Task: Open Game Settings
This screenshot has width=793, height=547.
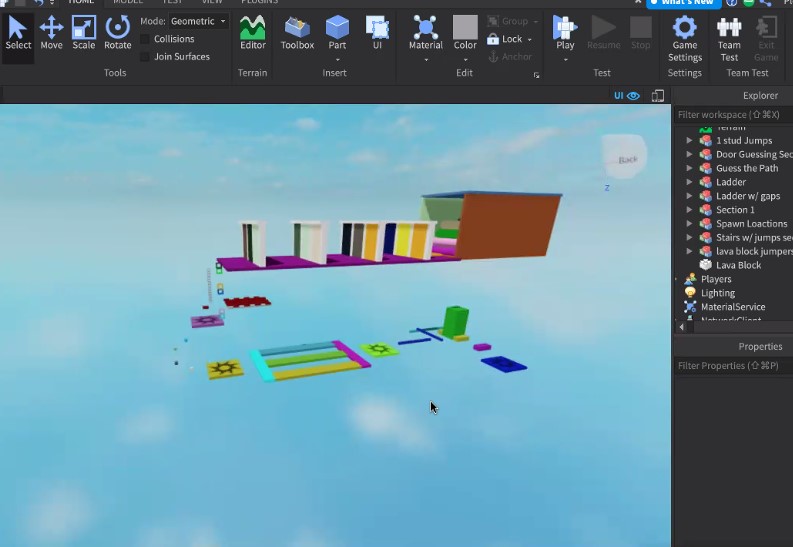Action: tap(685, 36)
